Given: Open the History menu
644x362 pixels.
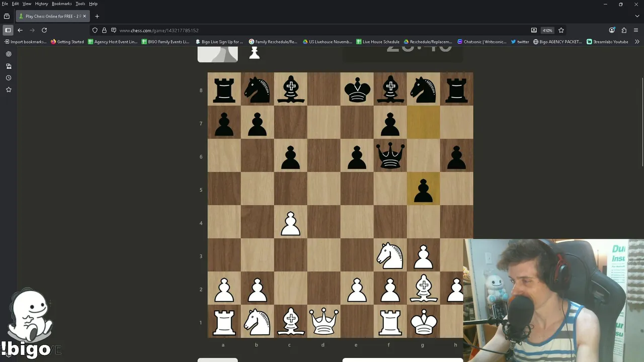Looking at the screenshot, I should tap(41, 4).
